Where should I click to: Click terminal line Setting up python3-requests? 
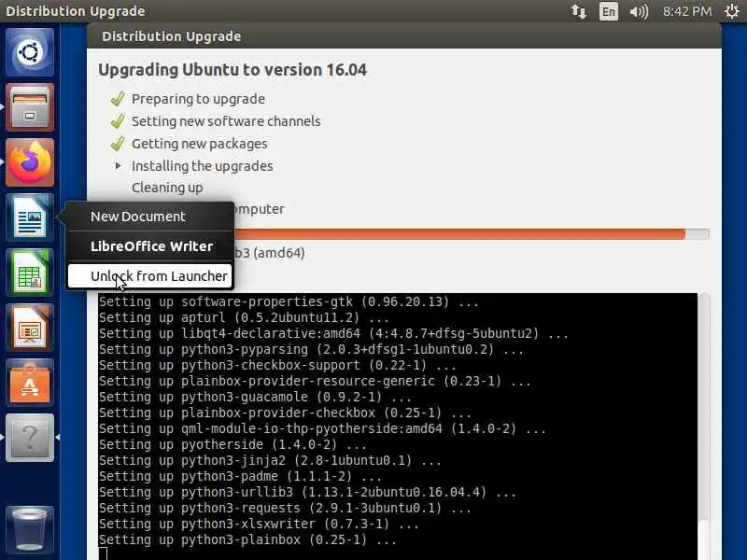pyautogui.click(x=285, y=508)
